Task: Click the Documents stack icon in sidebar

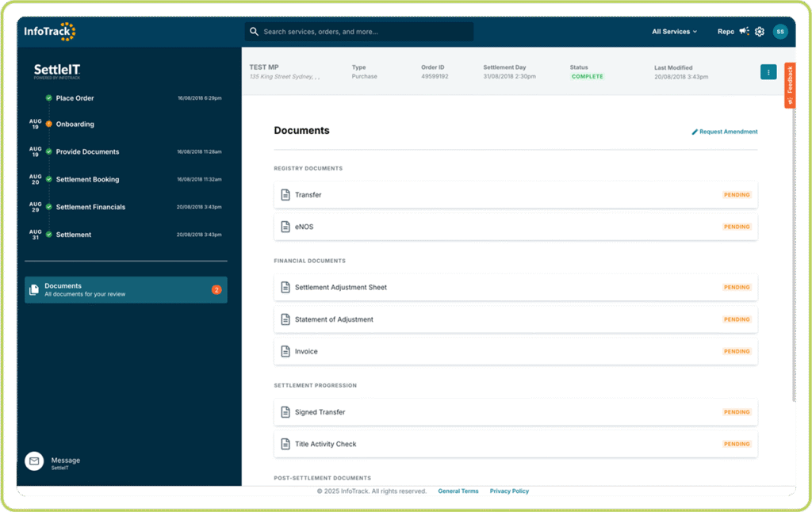Action: [33, 290]
